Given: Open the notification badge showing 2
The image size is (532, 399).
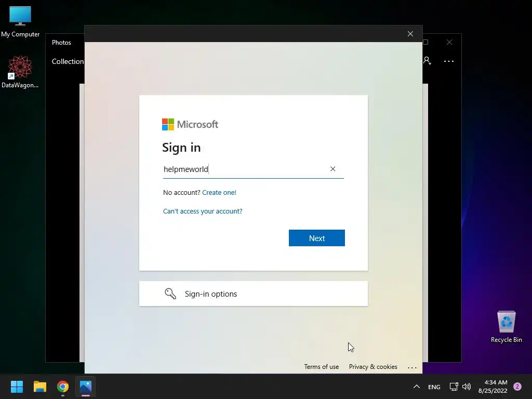Looking at the screenshot, I should (517, 387).
